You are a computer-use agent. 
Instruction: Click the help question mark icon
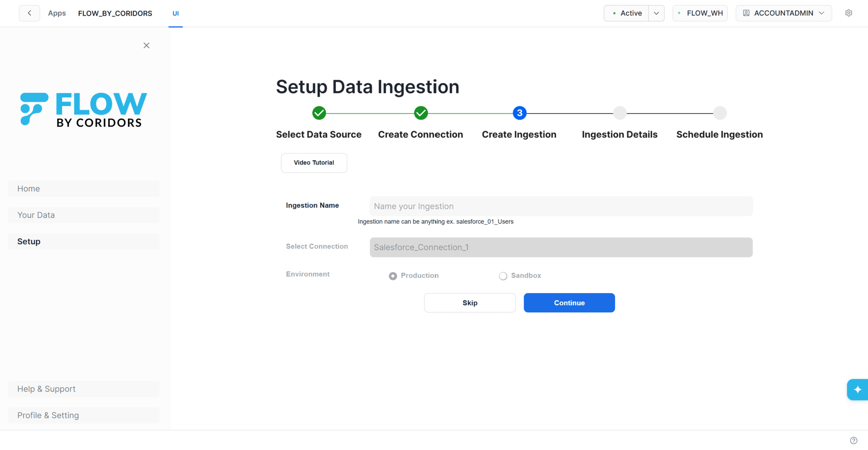click(x=854, y=440)
